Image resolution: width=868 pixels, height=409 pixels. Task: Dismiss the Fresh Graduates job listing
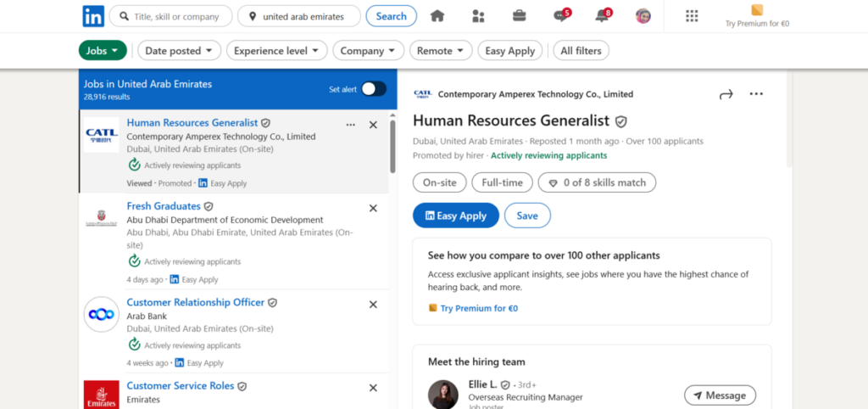point(373,208)
